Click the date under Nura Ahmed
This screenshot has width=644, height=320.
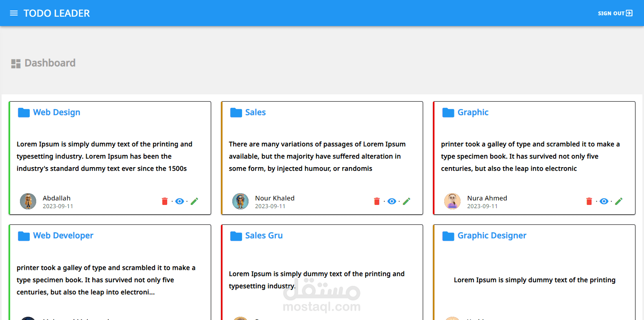(482, 206)
